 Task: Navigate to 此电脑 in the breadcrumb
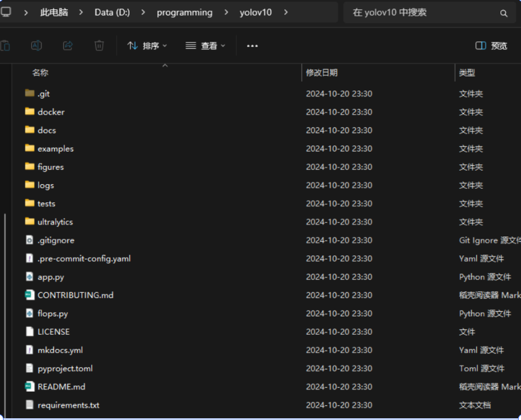54,12
